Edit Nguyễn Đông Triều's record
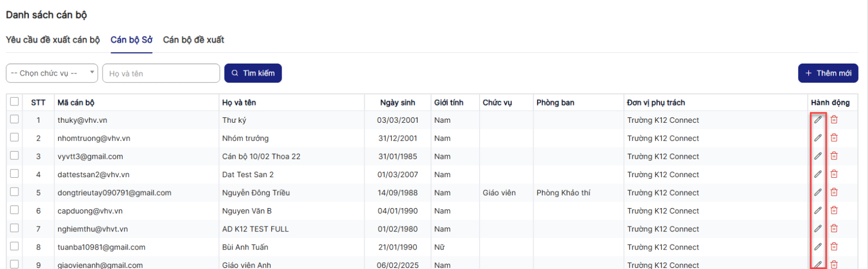Image resolution: width=868 pixels, height=269 pixels. (x=818, y=192)
